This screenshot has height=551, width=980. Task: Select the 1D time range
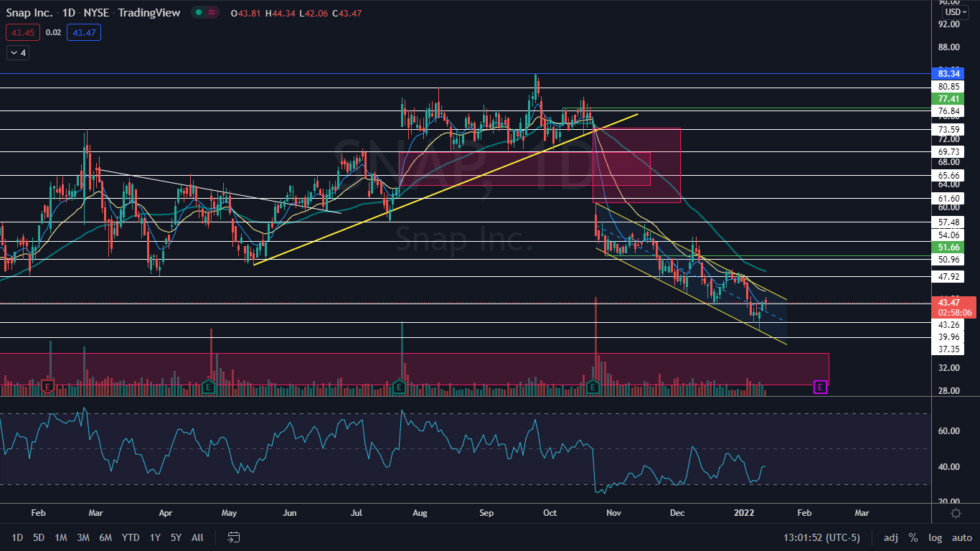click(17, 537)
